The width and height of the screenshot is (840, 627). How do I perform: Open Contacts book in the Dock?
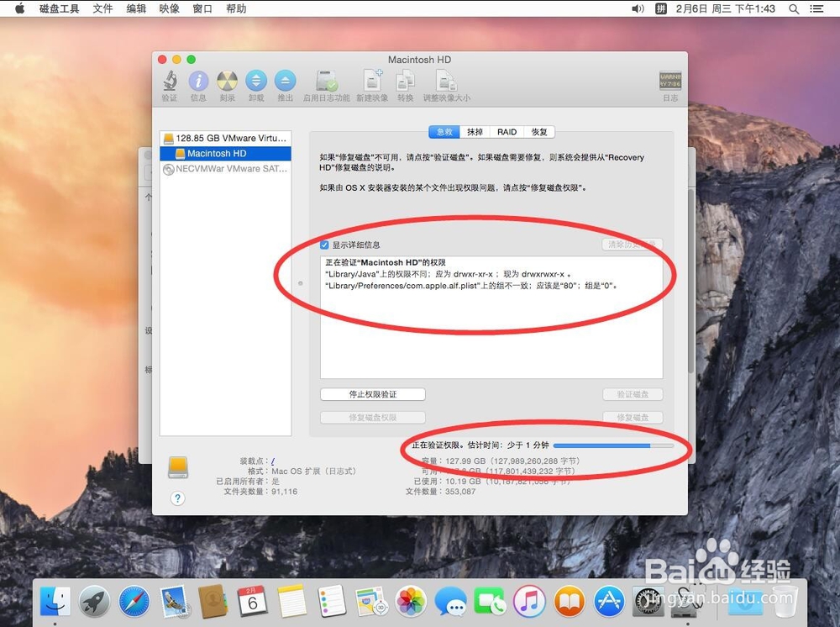(213, 601)
